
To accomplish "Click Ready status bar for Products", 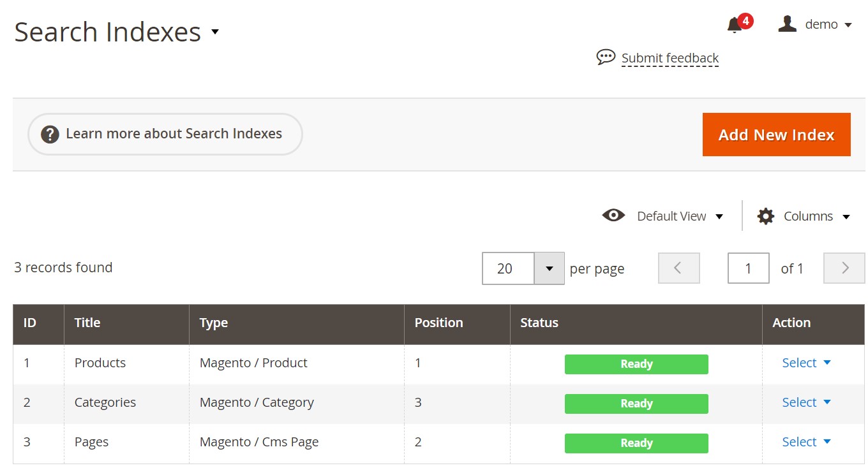I will [636, 364].
